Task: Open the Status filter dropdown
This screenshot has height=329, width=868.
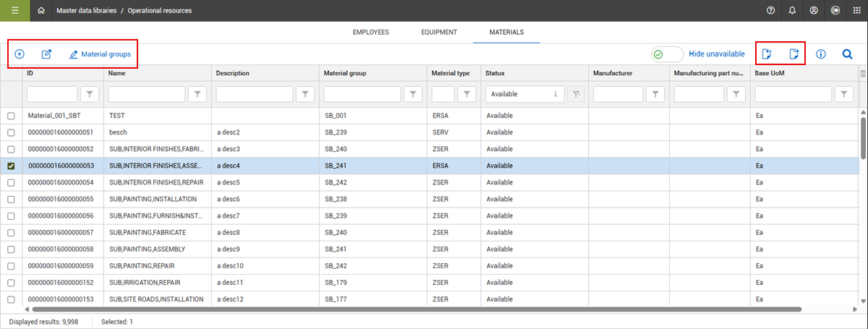Action: (x=526, y=94)
